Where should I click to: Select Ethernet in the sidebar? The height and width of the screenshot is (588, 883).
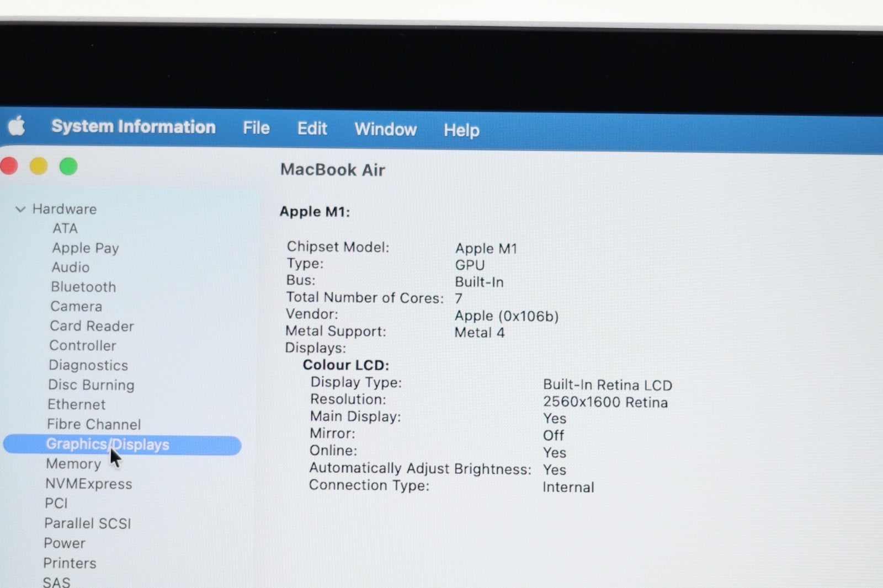pyautogui.click(x=76, y=404)
